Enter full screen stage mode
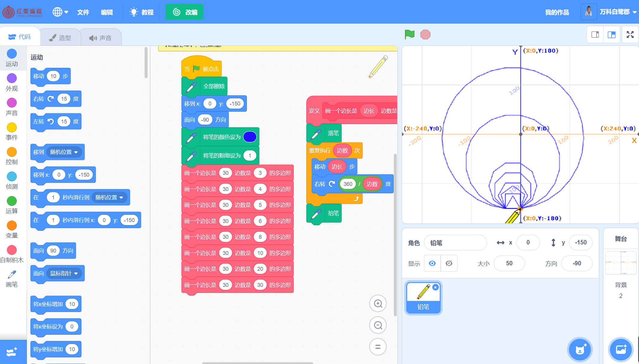This screenshot has width=639, height=364. [x=630, y=35]
